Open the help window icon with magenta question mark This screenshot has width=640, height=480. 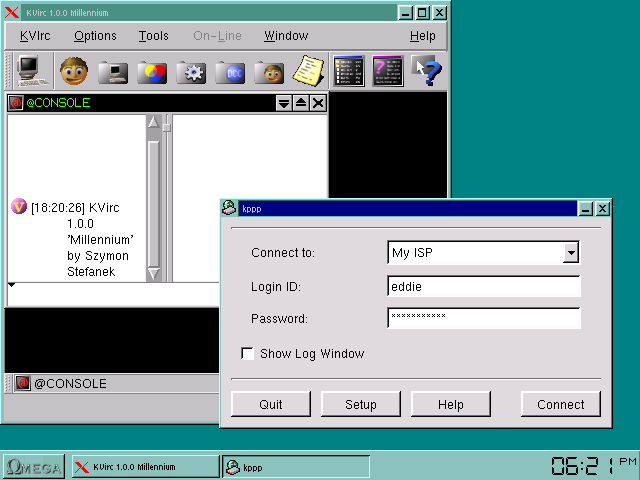pyautogui.click(x=388, y=71)
